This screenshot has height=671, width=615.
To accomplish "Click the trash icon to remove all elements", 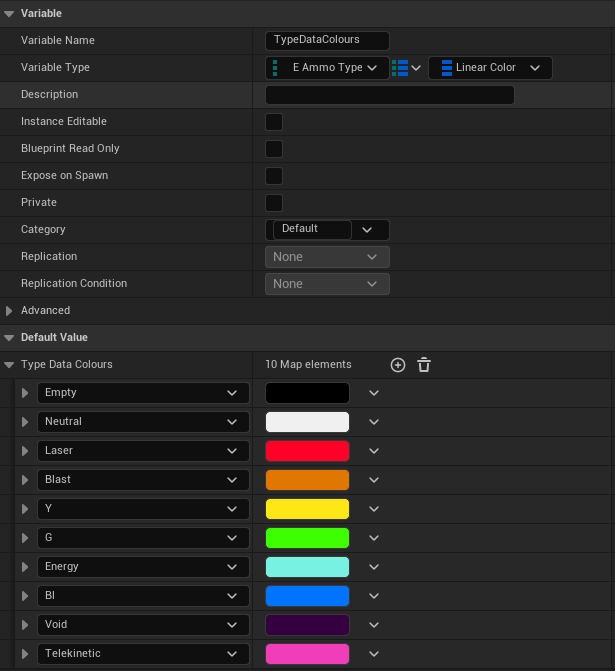I will pos(424,365).
